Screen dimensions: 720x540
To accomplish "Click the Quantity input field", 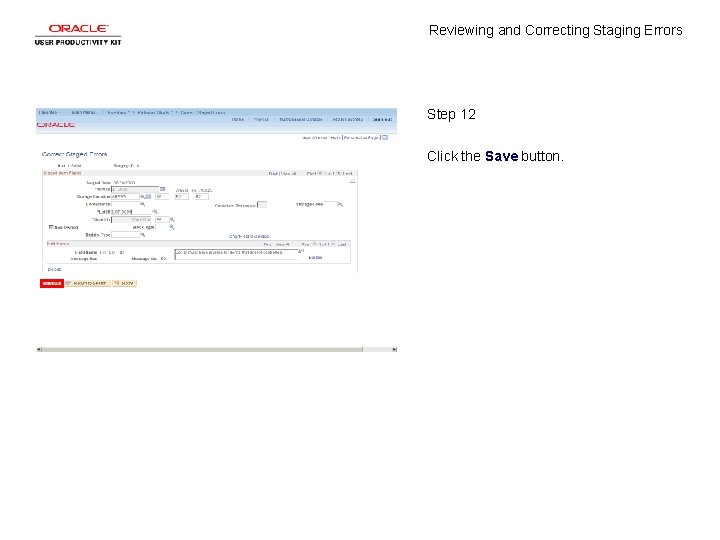I will pos(131,219).
